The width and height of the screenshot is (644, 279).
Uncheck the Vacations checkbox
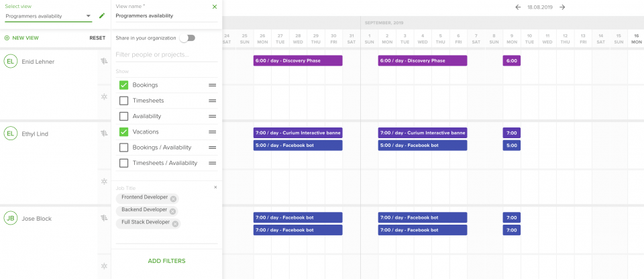click(123, 132)
